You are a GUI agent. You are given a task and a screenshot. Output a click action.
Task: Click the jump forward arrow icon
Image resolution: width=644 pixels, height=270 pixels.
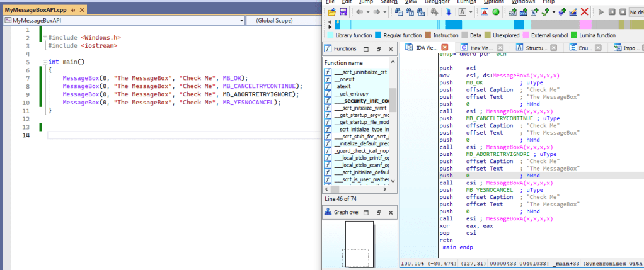376,12
